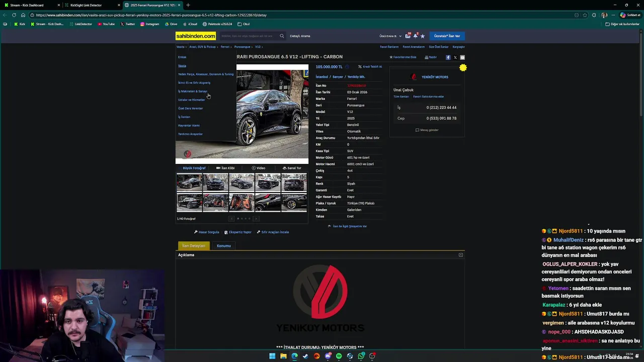
Task: Open WhatsApp from taskbar
Action: [361, 356]
